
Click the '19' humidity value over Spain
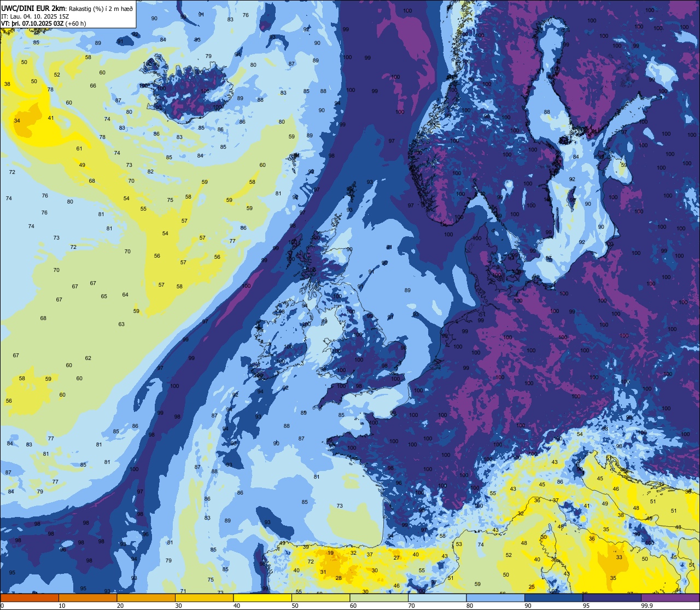(330, 553)
